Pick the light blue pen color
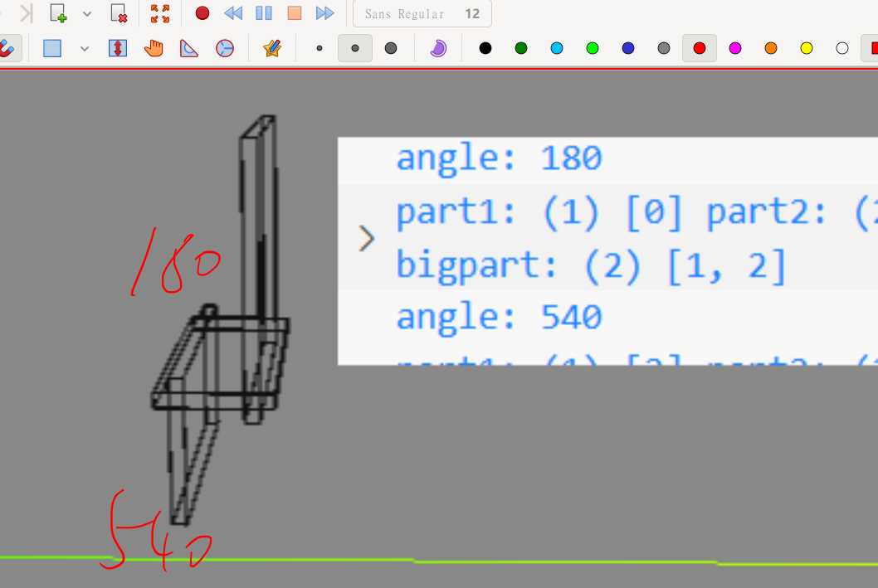878x588 pixels. (x=557, y=49)
